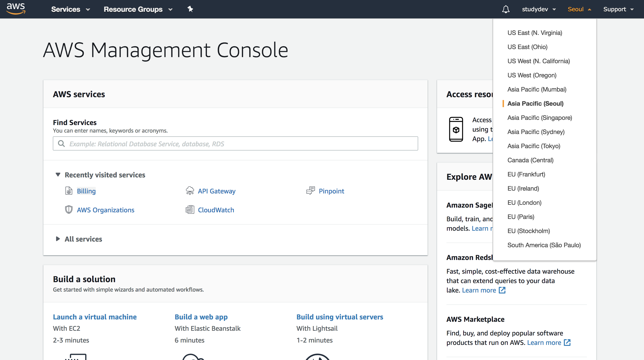Select Asia Pacific (Sydney) region
The width and height of the screenshot is (644, 360).
tap(536, 132)
